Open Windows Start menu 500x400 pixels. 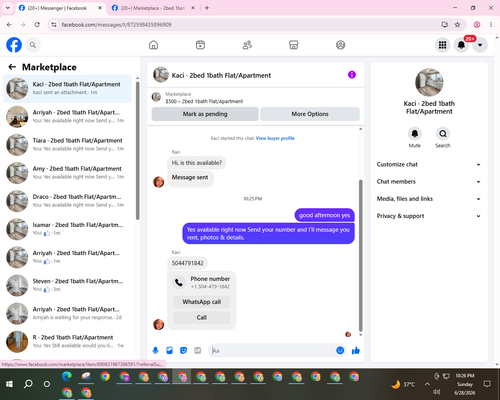9,384
